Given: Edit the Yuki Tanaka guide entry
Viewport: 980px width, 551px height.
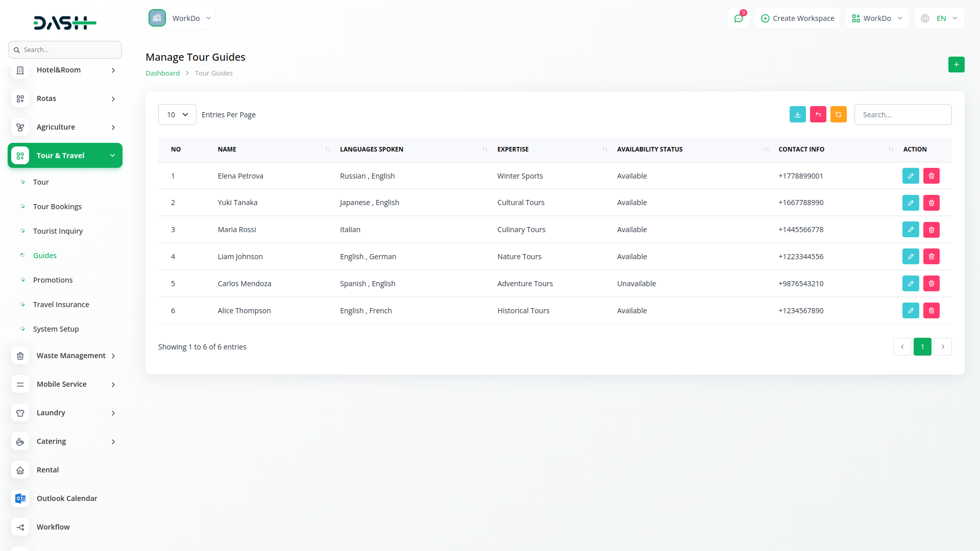Looking at the screenshot, I should coord(911,203).
